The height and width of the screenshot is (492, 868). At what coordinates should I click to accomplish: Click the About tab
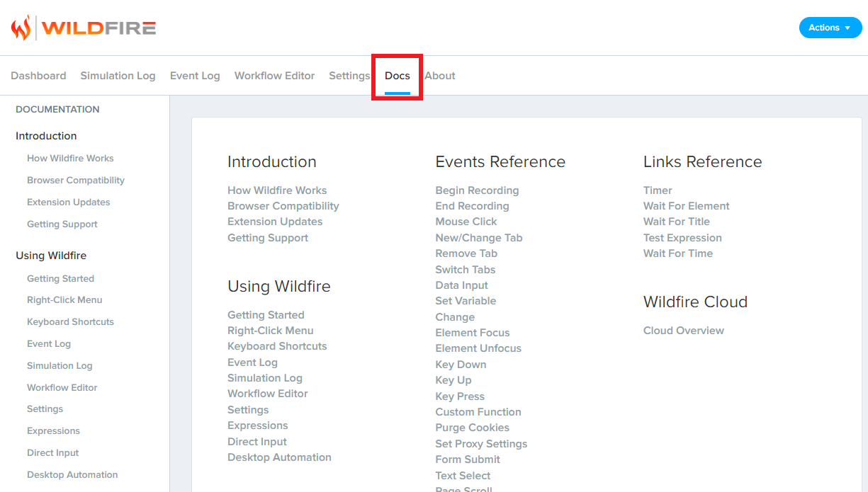pyautogui.click(x=439, y=76)
